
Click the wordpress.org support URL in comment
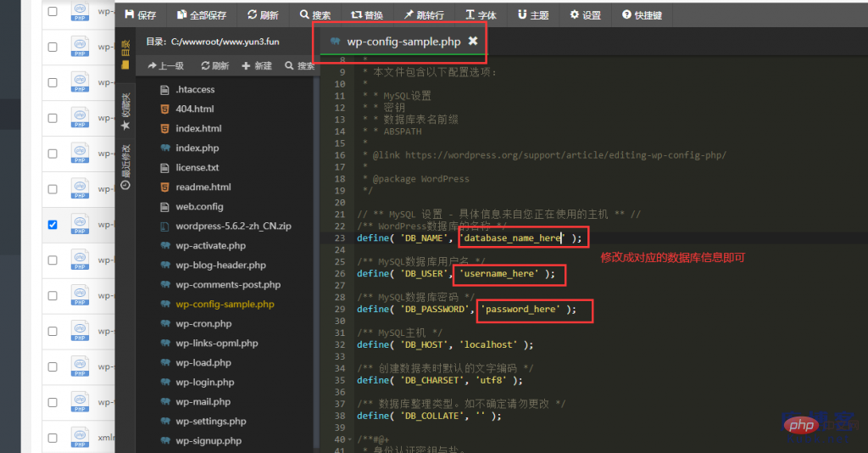(x=565, y=155)
